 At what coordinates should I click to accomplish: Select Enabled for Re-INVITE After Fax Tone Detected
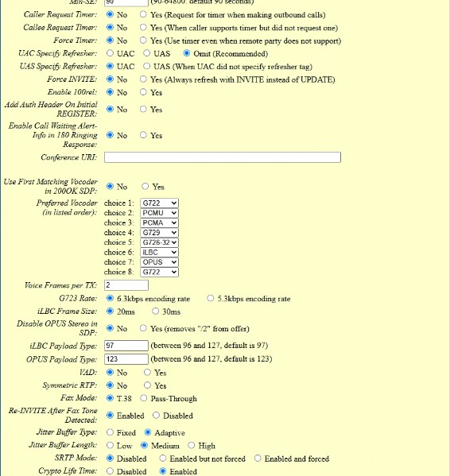pyautogui.click(x=110, y=415)
